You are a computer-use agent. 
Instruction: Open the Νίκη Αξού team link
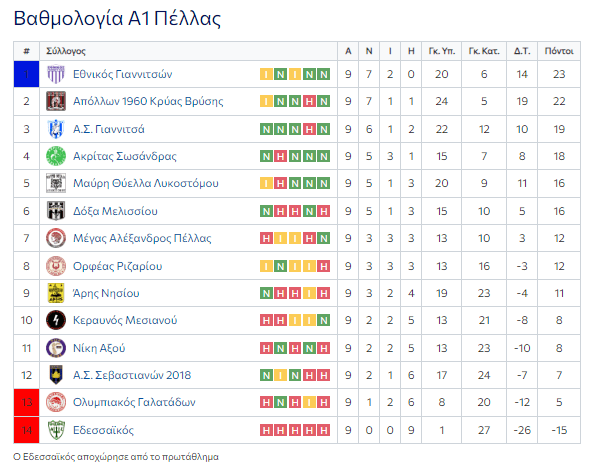tap(99, 348)
